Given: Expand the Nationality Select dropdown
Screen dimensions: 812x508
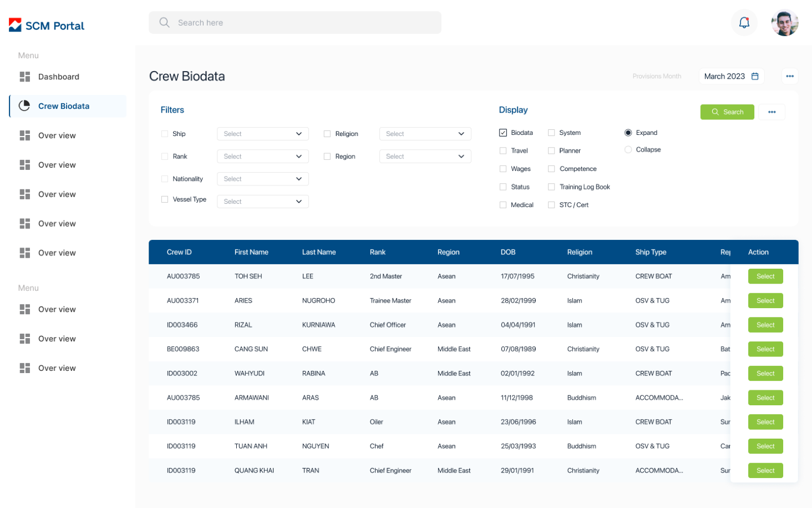Looking at the screenshot, I should click(262, 179).
